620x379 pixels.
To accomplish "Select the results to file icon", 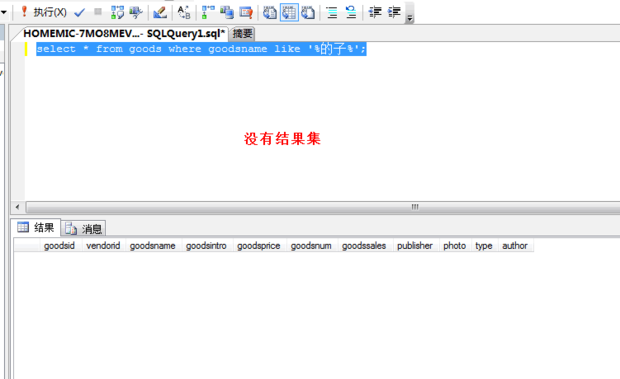I will click(308, 12).
